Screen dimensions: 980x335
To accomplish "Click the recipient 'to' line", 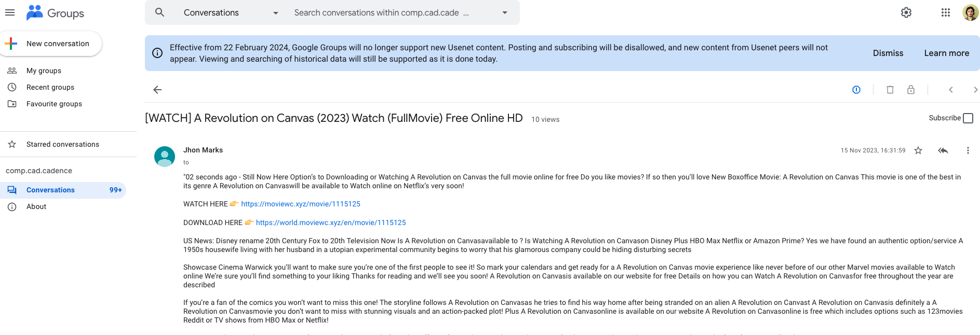I will 186,162.
